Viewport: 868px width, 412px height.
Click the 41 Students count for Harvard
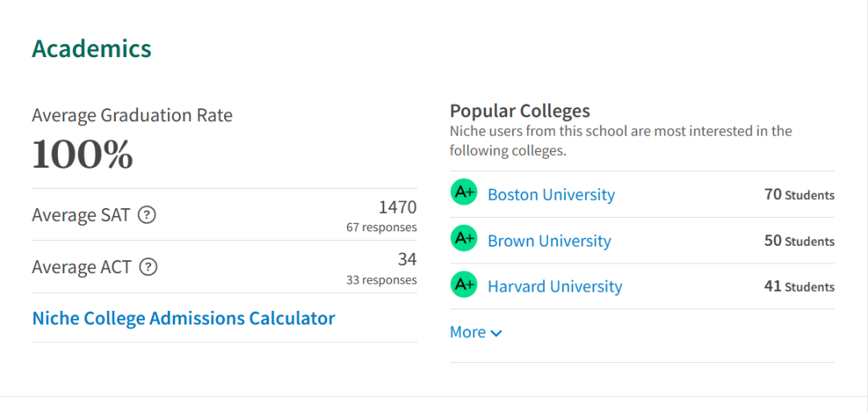coord(800,287)
